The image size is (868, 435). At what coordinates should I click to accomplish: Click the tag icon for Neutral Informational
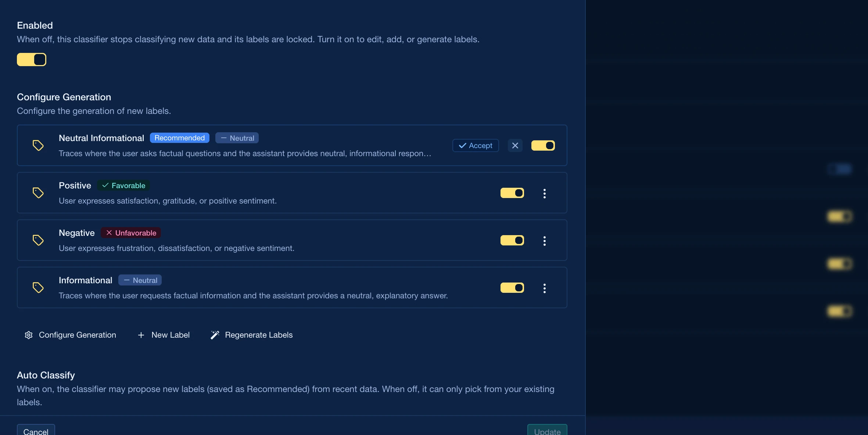38,145
